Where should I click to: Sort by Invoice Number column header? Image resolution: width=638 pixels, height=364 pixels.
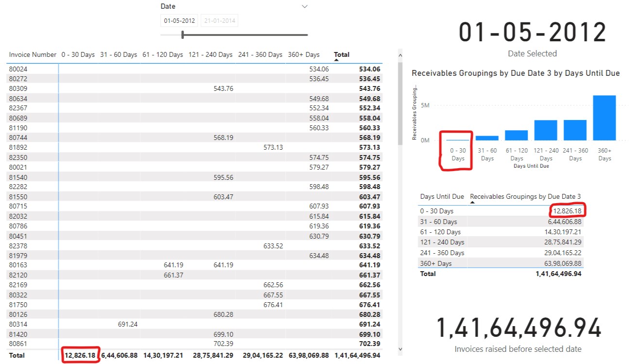[33, 54]
